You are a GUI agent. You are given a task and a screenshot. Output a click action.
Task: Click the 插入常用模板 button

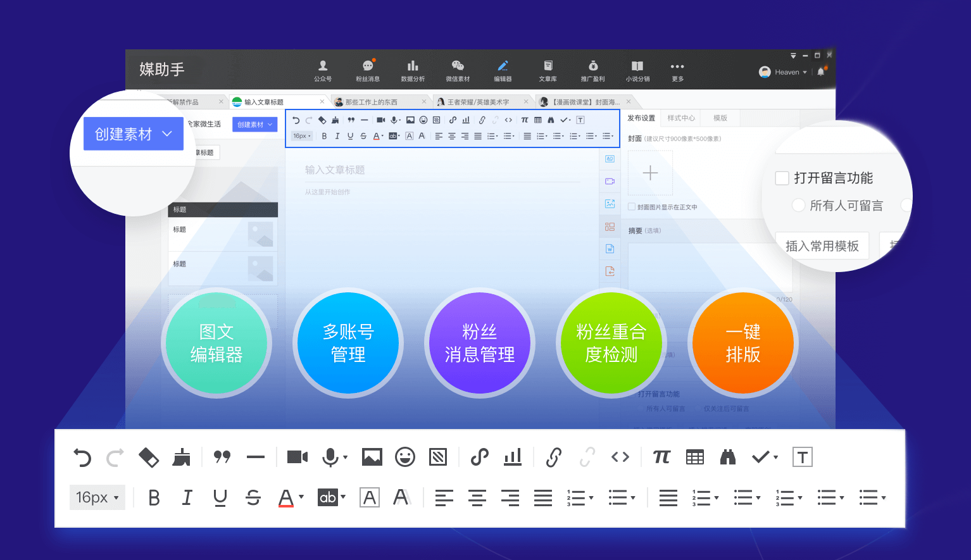[x=822, y=246]
